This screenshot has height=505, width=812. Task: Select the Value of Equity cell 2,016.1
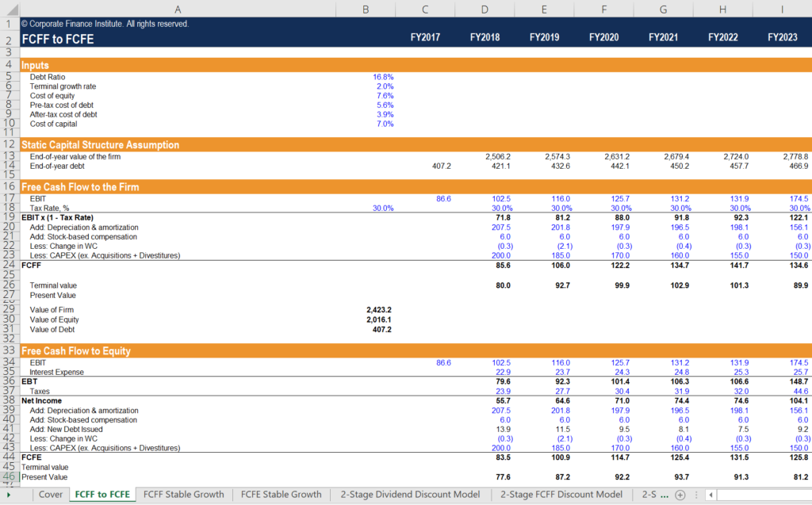pyautogui.click(x=377, y=319)
